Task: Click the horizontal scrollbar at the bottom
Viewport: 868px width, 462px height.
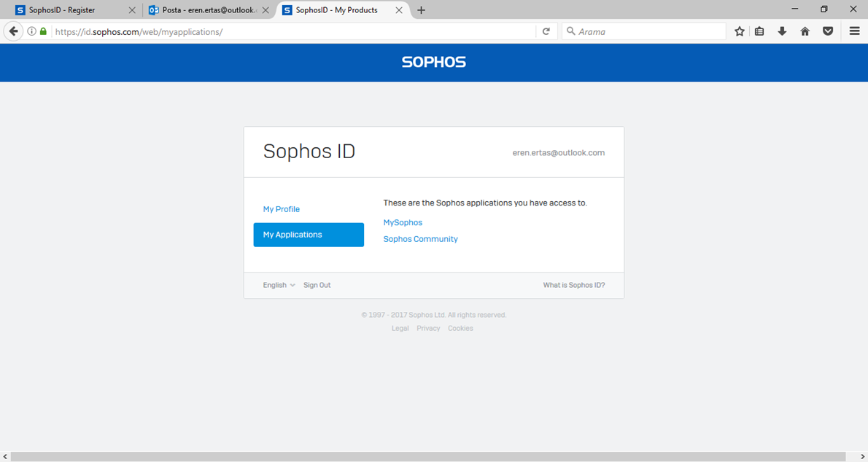Action: [x=429, y=456]
